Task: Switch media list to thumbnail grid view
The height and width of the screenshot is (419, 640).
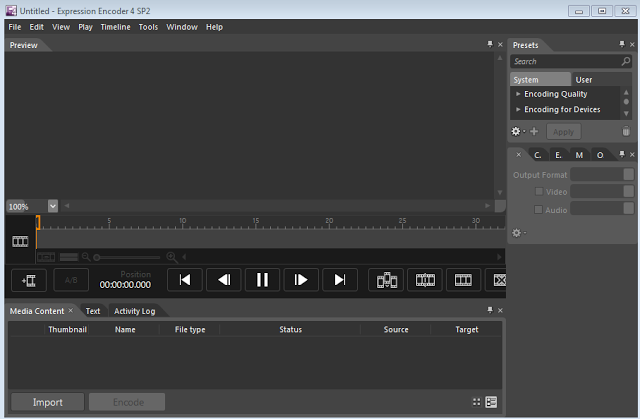Action: coord(476,402)
